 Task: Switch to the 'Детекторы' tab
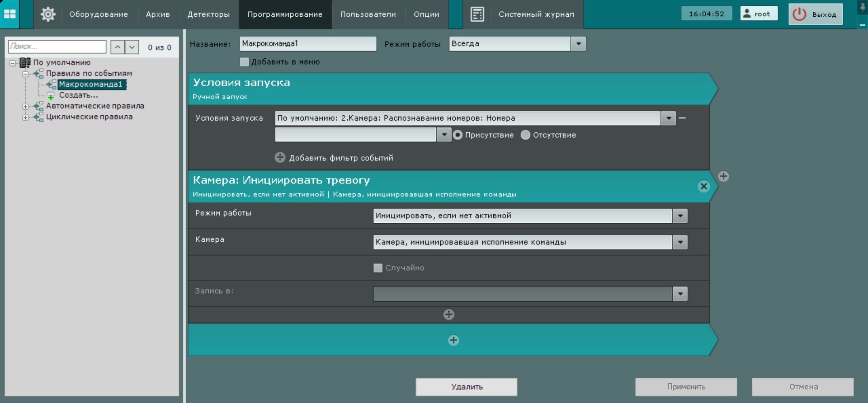208,14
